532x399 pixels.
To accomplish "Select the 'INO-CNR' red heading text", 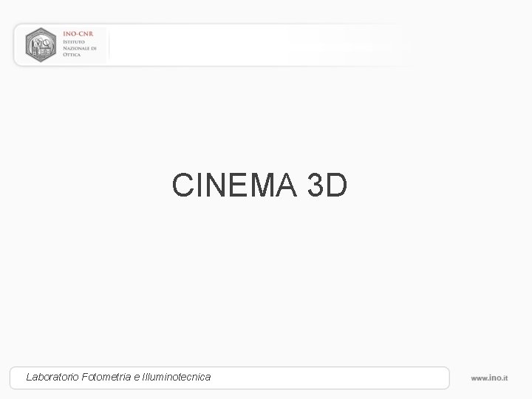I will pos(78,34).
